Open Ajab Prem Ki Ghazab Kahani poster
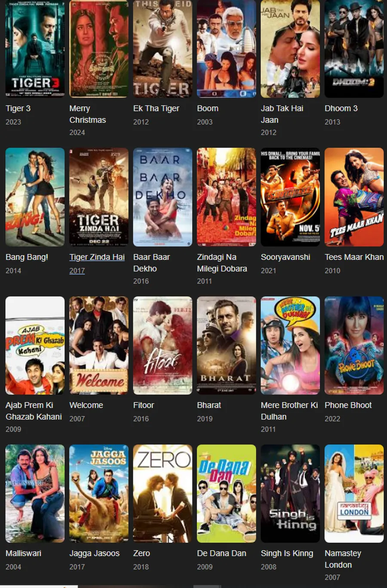 point(35,346)
